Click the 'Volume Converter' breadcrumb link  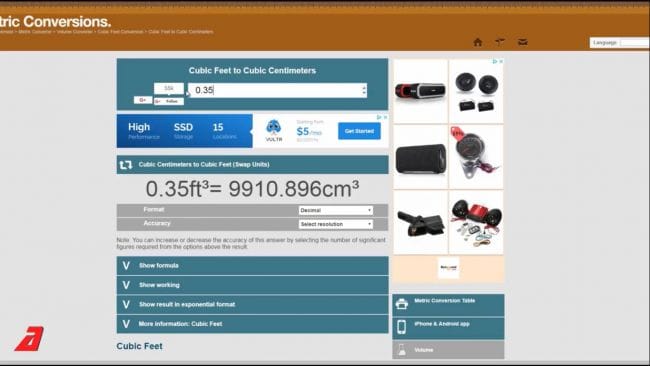(75, 32)
